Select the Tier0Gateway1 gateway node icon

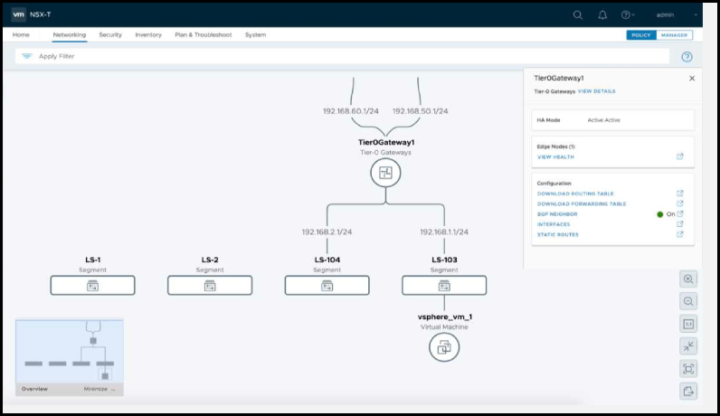point(386,173)
